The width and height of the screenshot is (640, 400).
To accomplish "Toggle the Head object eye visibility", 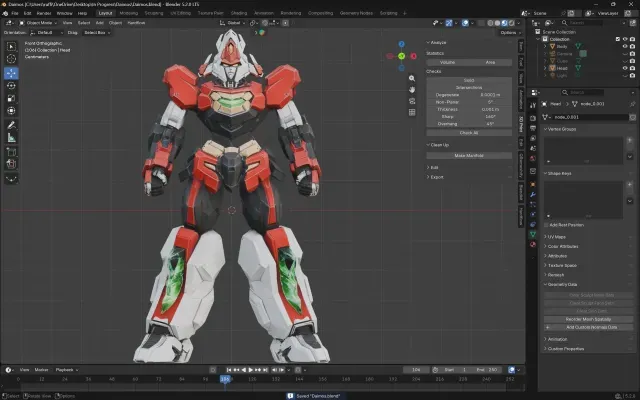I will (x=625, y=68).
